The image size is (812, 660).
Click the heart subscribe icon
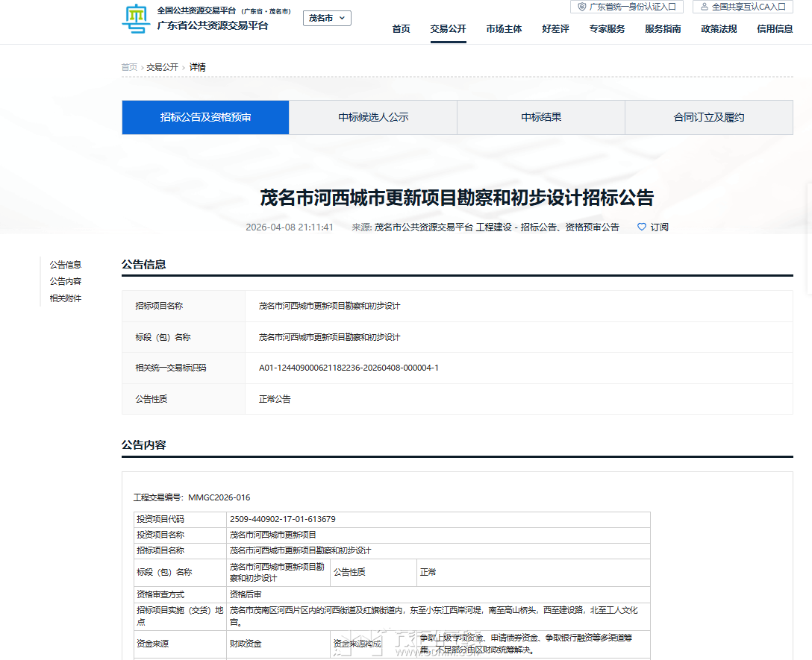pos(641,227)
